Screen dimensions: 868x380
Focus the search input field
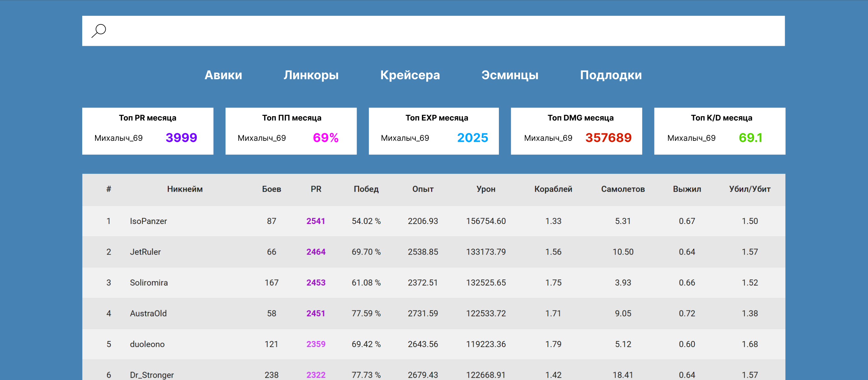coord(433,31)
